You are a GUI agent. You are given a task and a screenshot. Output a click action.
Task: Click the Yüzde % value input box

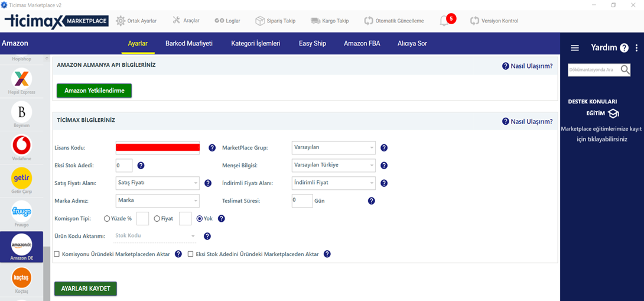(142, 219)
